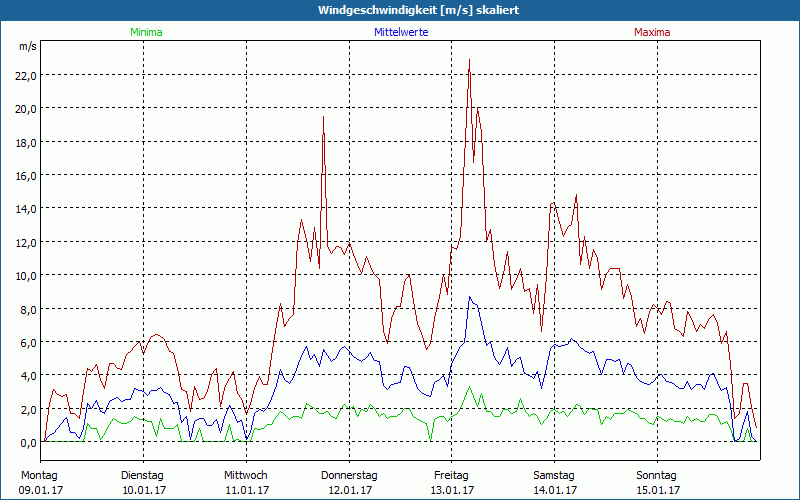
Task: Click the date '14.01.17'
Action: coord(555,490)
